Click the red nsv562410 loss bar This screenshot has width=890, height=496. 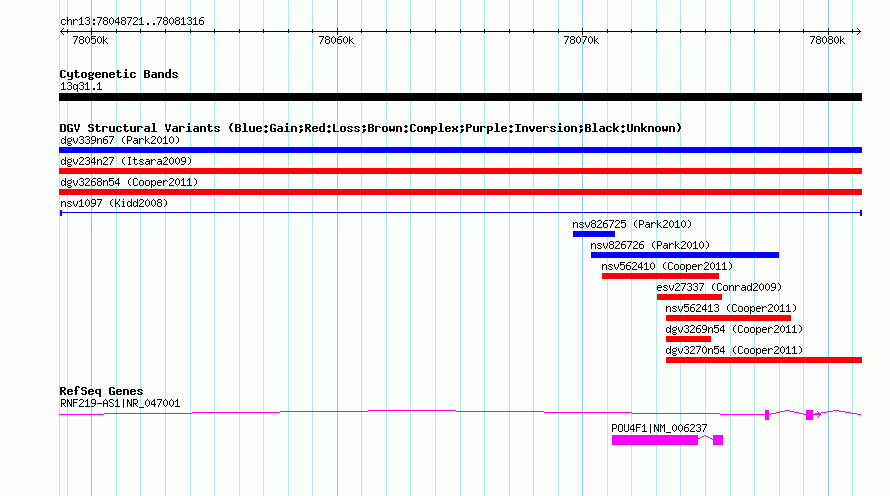[660, 276]
